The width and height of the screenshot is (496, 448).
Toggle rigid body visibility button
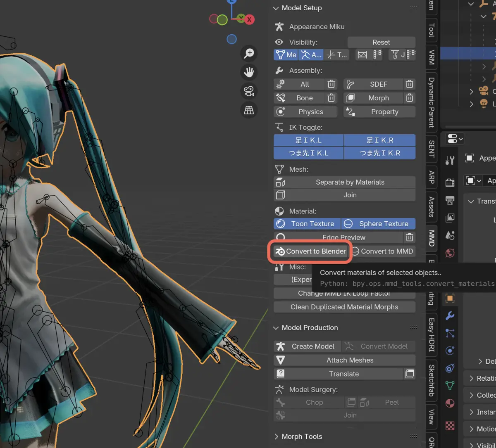tap(369, 55)
